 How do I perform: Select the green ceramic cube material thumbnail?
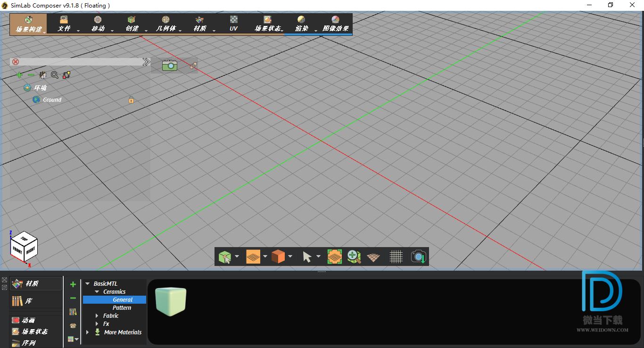171,301
